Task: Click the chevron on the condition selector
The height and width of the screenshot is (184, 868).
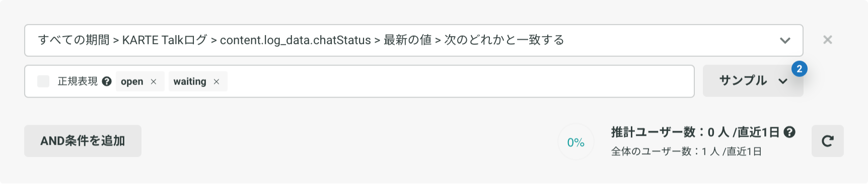Action: point(785,40)
